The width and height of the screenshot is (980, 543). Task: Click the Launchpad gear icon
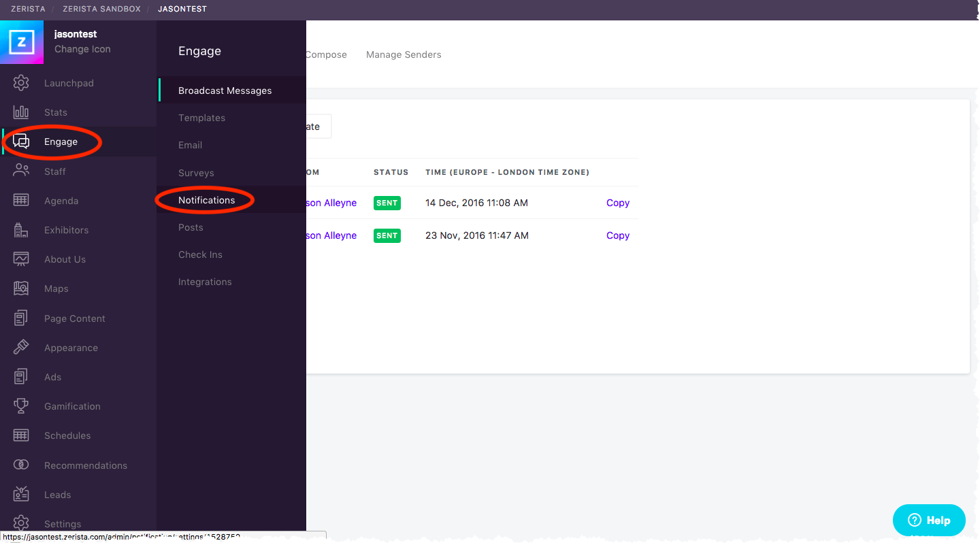point(21,83)
